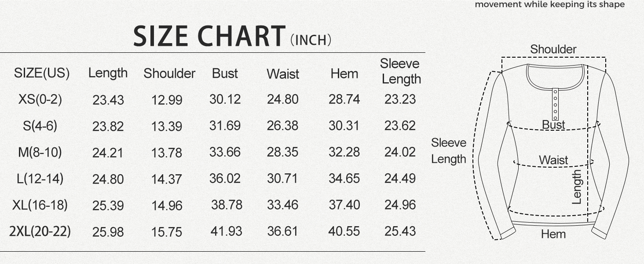Click the Sleeve Length table column header
This screenshot has height=264, width=644.
click(400, 71)
